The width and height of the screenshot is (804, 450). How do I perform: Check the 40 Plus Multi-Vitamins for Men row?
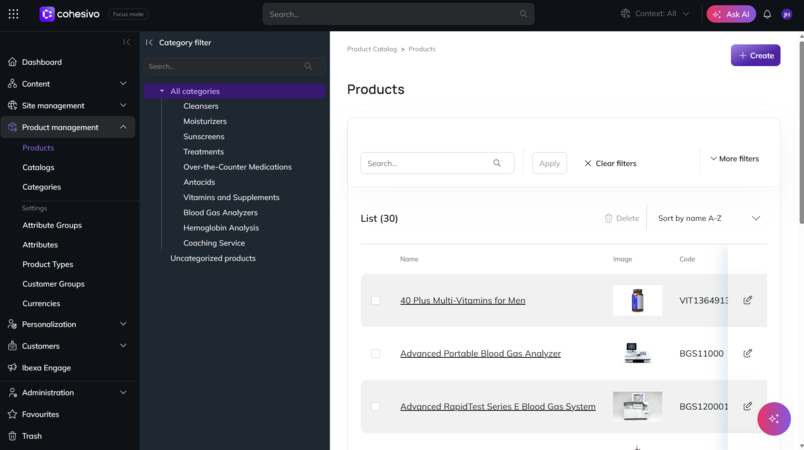click(376, 300)
